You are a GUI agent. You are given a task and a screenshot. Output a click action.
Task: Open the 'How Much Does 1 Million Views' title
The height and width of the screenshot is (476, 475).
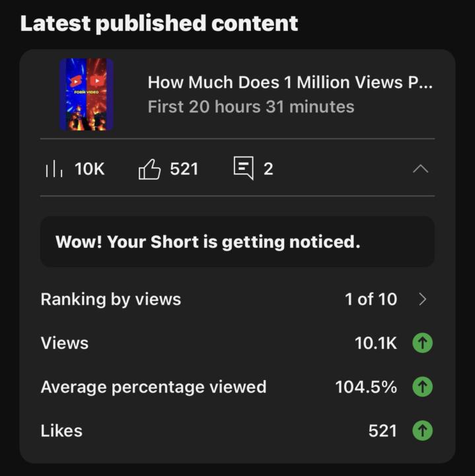[x=290, y=83]
